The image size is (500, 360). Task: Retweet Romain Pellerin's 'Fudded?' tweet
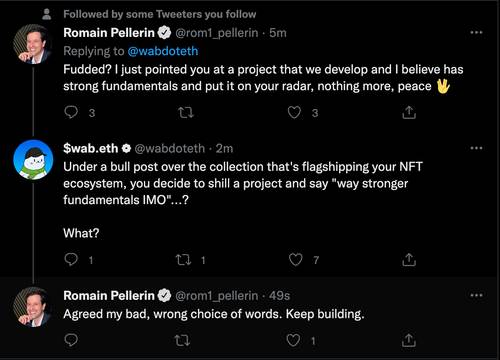pyautogui.click(x=186, y=113)
